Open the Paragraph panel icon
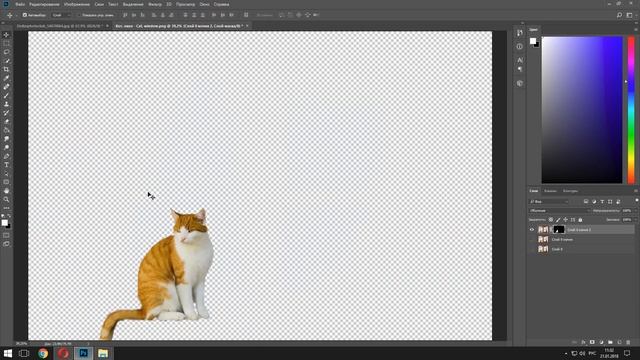The image size is (640, 360). coord(520,69)
